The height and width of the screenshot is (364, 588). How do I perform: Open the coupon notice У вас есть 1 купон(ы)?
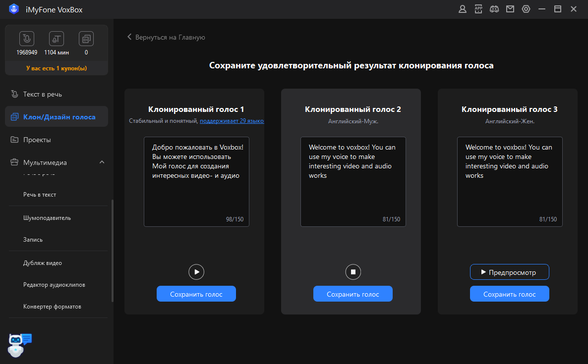point(57,68)
